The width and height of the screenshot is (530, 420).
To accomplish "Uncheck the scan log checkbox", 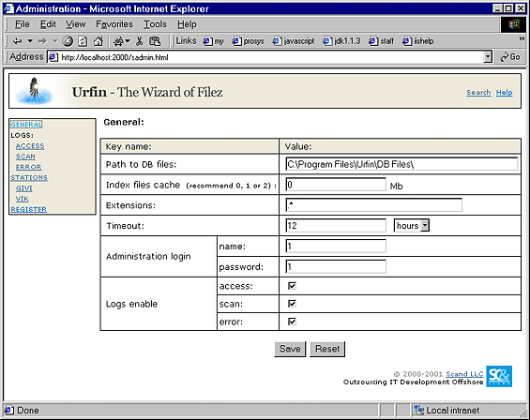I will [x=292, y=304].
